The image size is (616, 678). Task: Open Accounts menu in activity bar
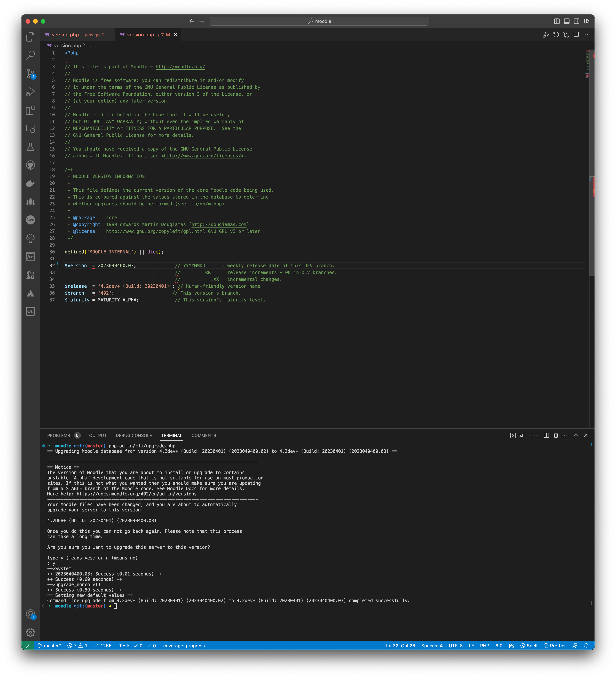30,614
